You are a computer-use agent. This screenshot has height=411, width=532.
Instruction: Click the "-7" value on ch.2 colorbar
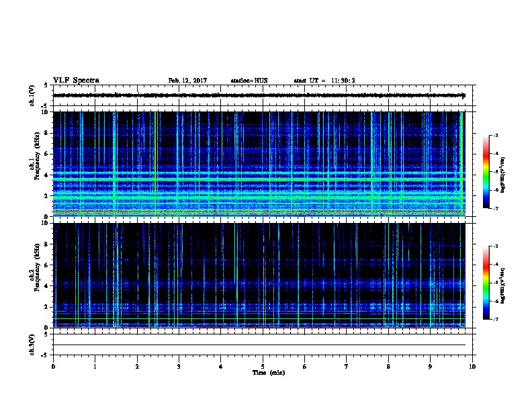(x=496, y=320)
